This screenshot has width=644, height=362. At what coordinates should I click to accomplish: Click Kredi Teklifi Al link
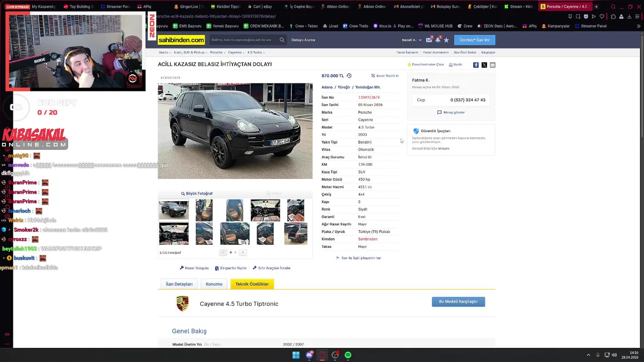tap(385, 76)
